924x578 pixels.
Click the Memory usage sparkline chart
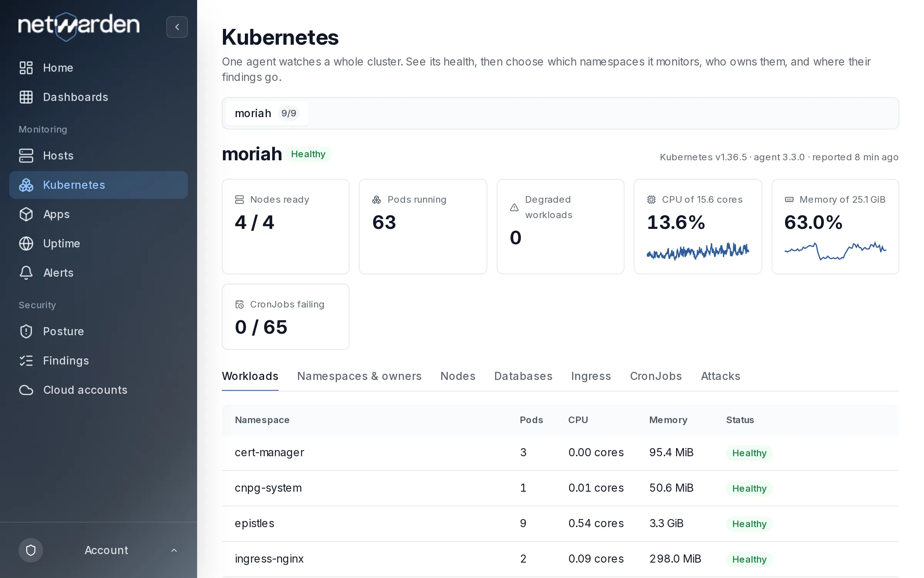[835, 251]
